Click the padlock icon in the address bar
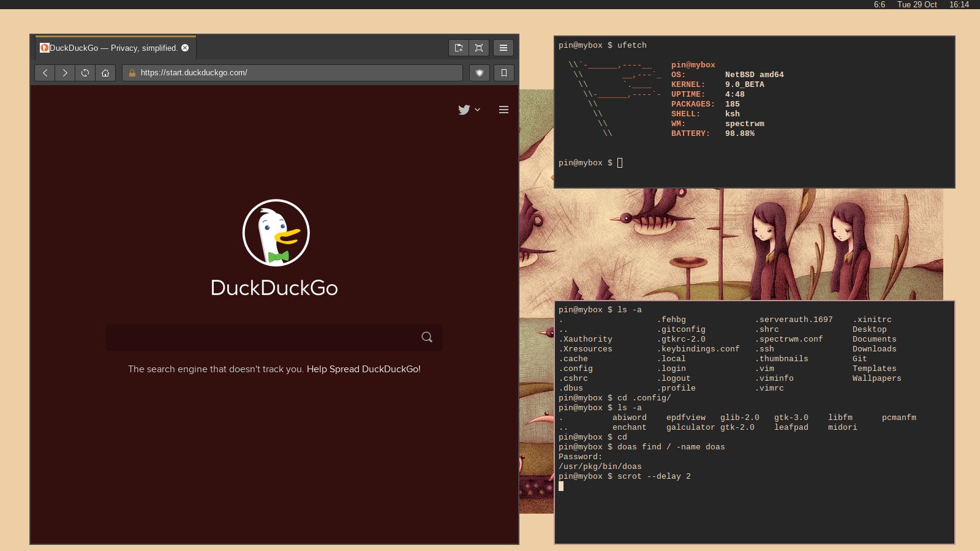This screenshot has height=551, width=980. point(131,72)
